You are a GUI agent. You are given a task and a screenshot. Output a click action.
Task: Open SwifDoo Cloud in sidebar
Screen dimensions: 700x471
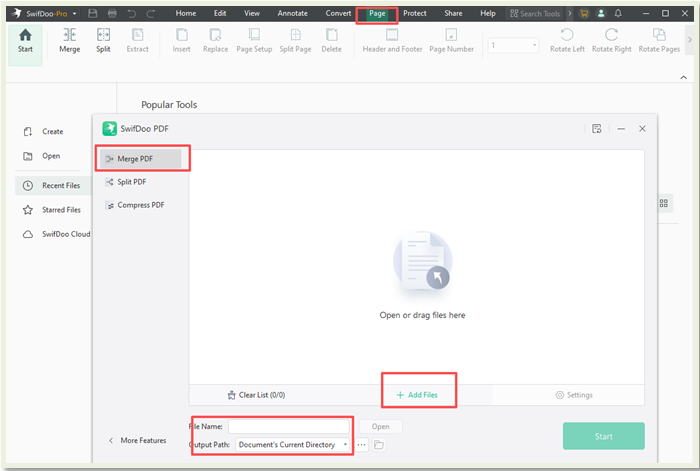56,234
